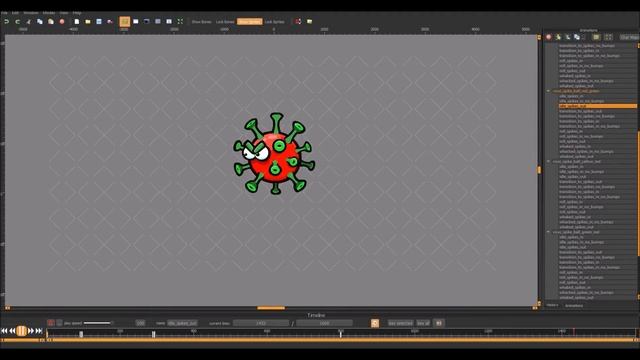Click the undo arrow icon
This screenshot has height=360, width=640.
coord(7,21)
